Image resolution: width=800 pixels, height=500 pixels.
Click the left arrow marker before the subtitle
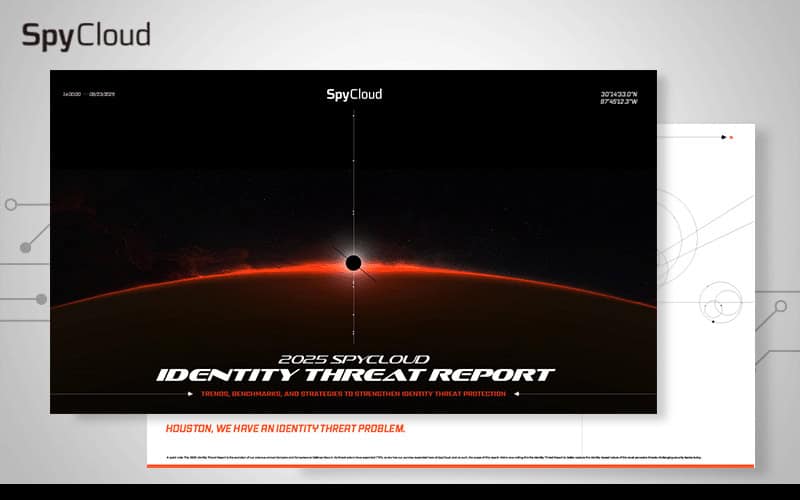190,393
